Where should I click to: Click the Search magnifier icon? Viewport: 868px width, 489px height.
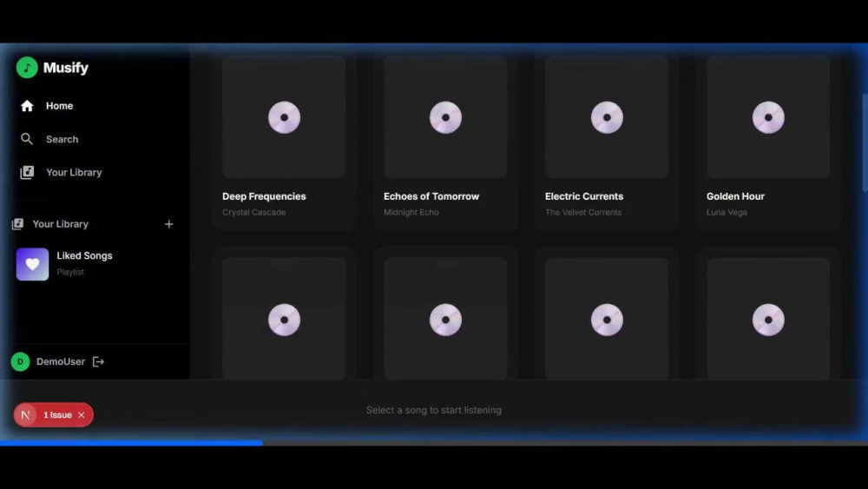click(27, 139)
